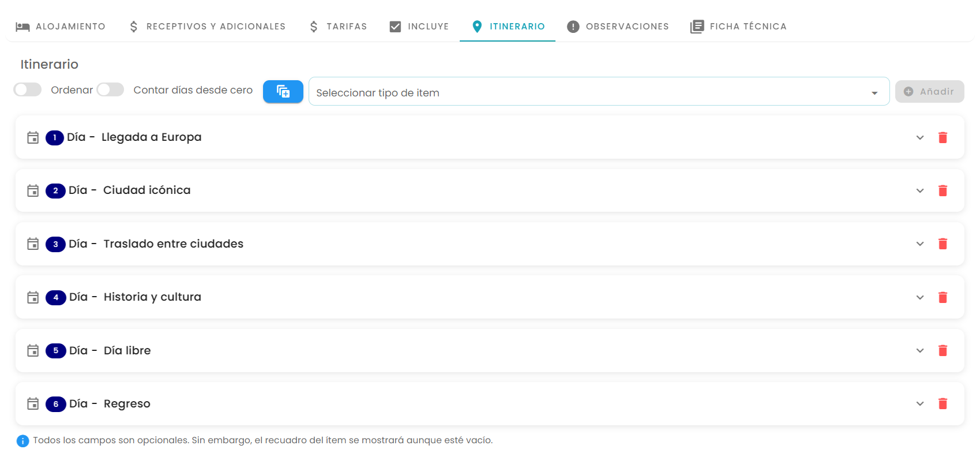Click the info icon near bottom note
The height and width of the screenshot is (449, 980).
pyautogui.click(x=22, y=441)
